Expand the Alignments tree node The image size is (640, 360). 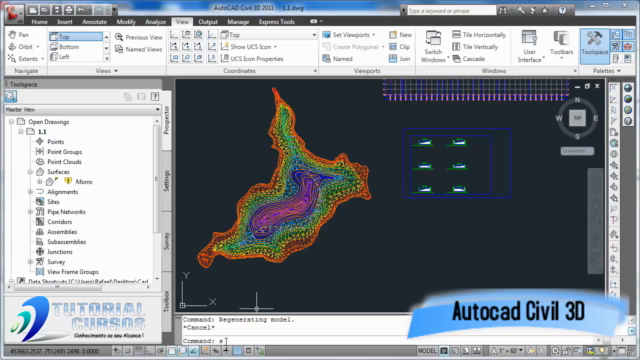(x=30, y=192)
